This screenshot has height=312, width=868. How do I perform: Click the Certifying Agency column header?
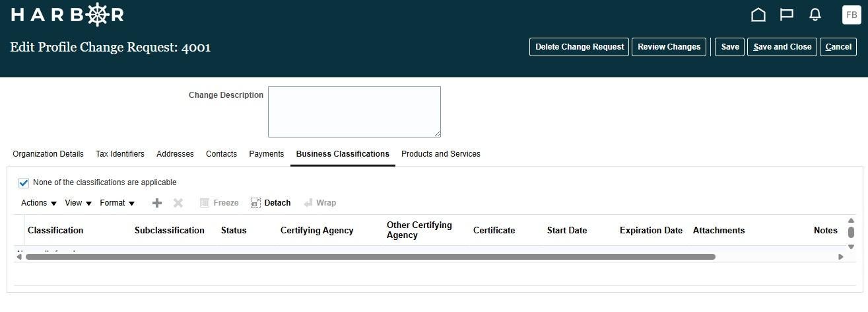(x=317, y=230)
